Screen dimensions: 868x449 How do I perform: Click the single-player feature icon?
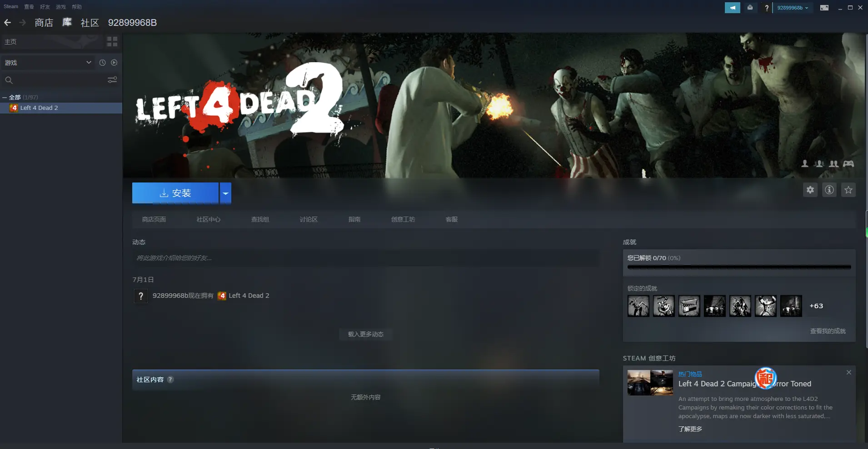point(805,163)
